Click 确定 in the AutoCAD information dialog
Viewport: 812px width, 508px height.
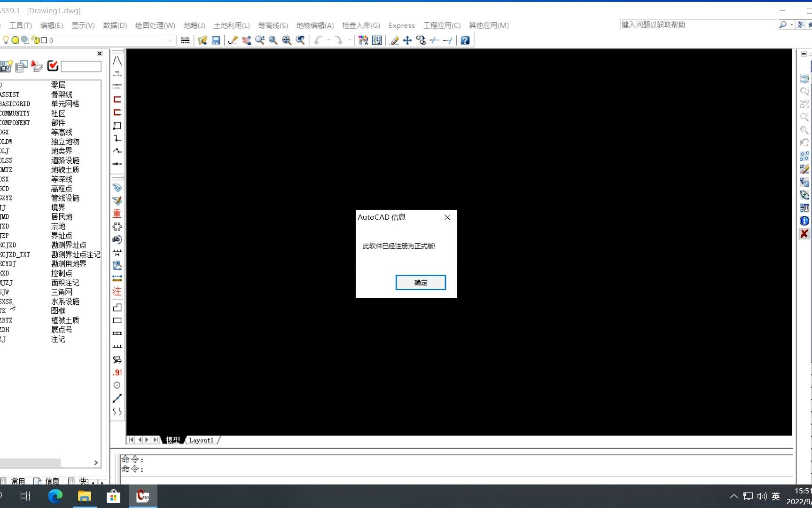pyautogui.click(x=420, y=282)
